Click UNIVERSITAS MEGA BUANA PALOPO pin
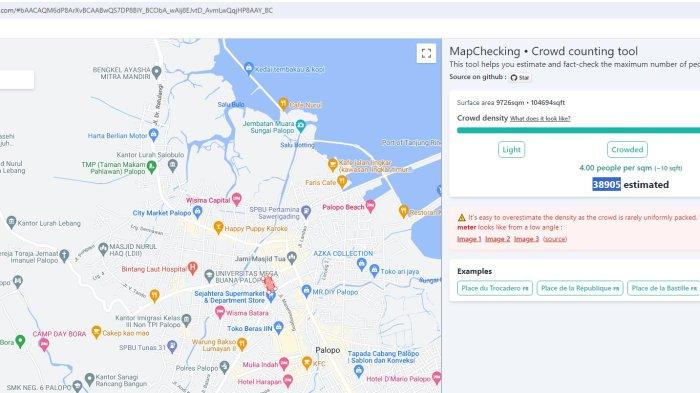Viewport: 700px width, 393px height. 209,276
